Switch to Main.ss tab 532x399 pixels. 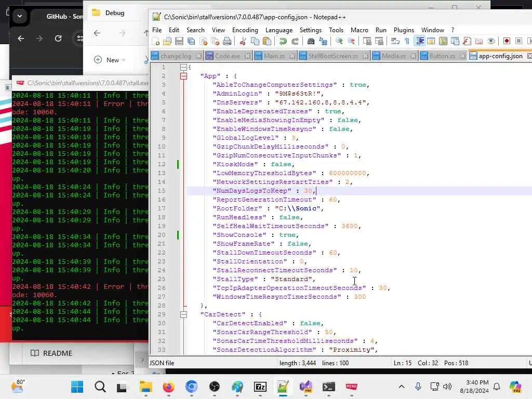(x=274, y=56)
